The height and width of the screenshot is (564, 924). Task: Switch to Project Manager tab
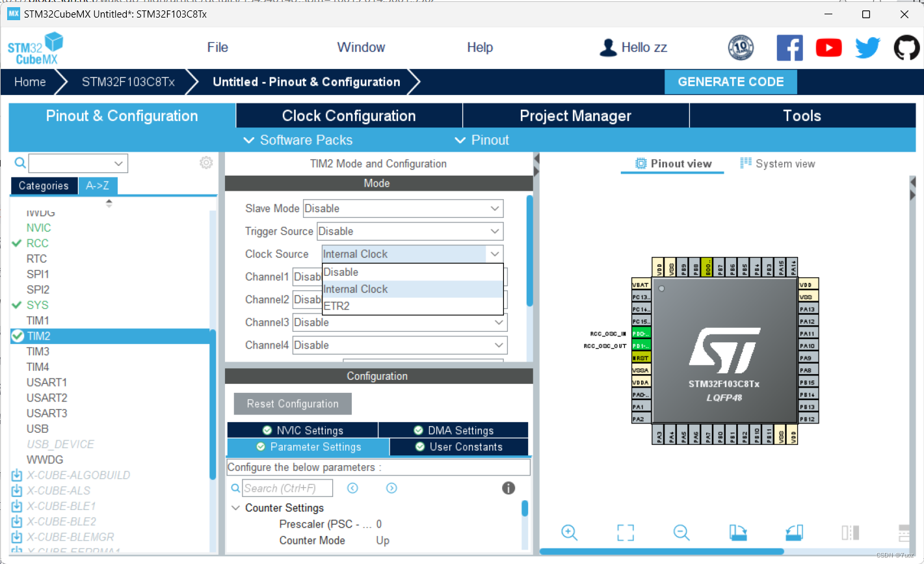[x=575, y=116]
